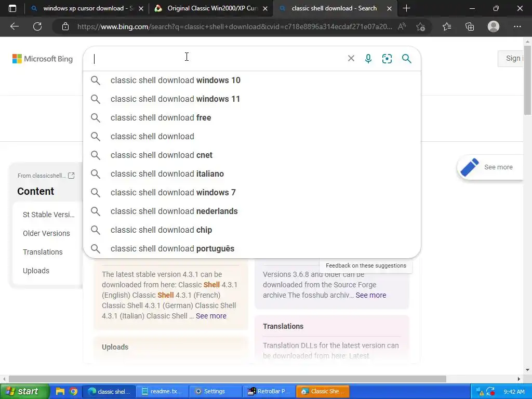The width and height of the screenshot is (532, 399).
Task: Close the classic shell download tab
Action: (390, 8)
